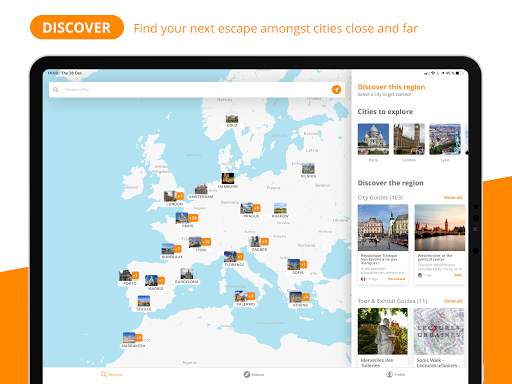Select the Barcelona map pin
The width and height of the screenshot is (512, 384).
point(187,276)
